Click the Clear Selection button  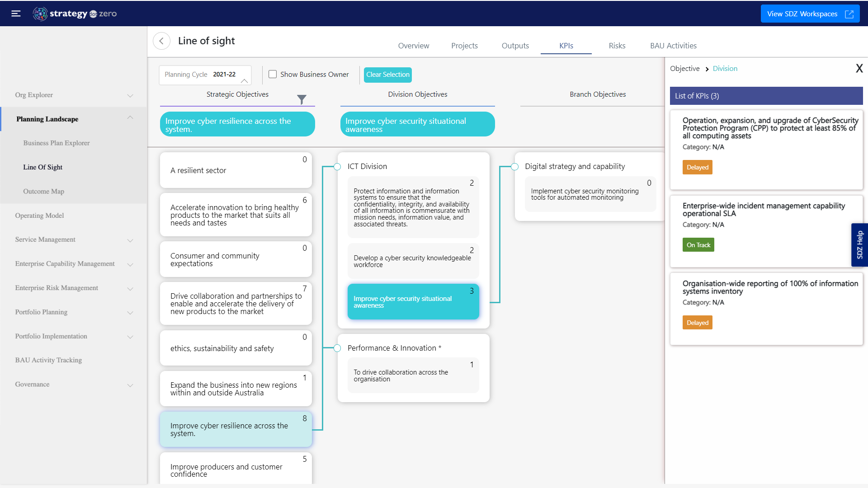click(x=387, y=75)
